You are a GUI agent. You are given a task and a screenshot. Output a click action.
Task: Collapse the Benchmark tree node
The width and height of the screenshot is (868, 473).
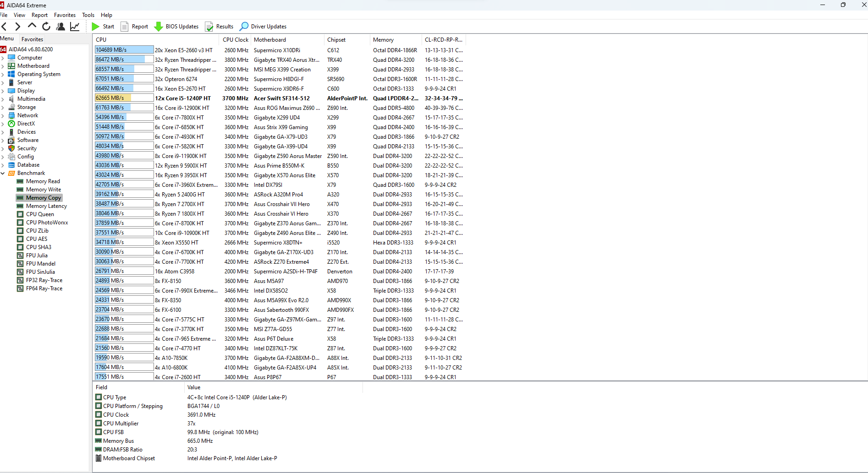point(3,174)
